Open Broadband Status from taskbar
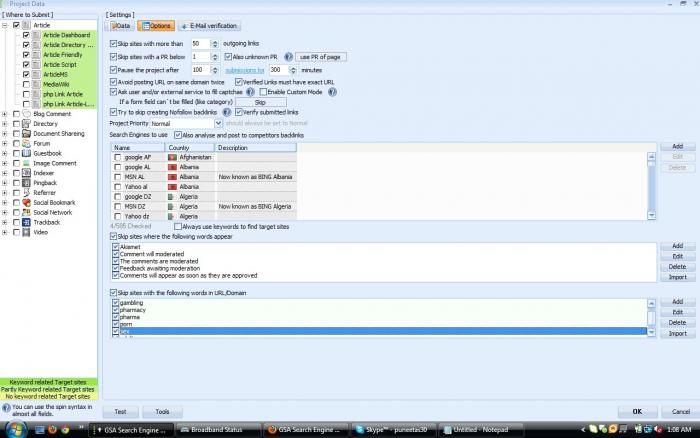 click(217, 430)
